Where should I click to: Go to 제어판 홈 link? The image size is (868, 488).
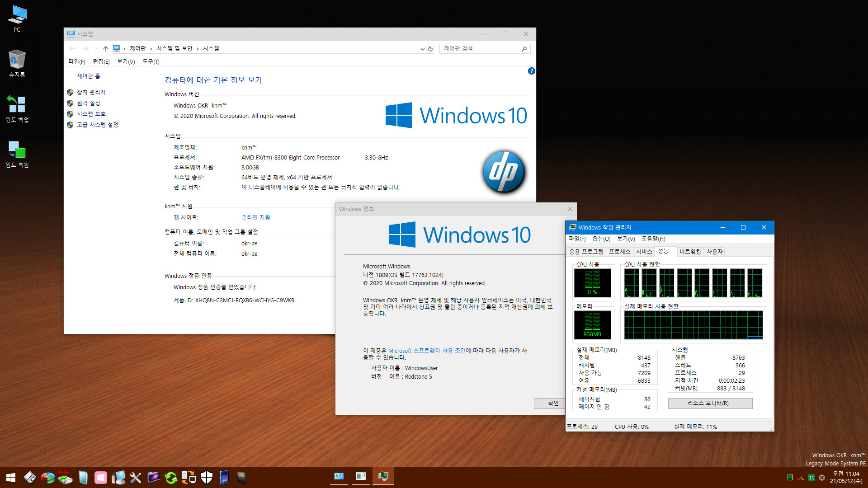coord(88,76)
